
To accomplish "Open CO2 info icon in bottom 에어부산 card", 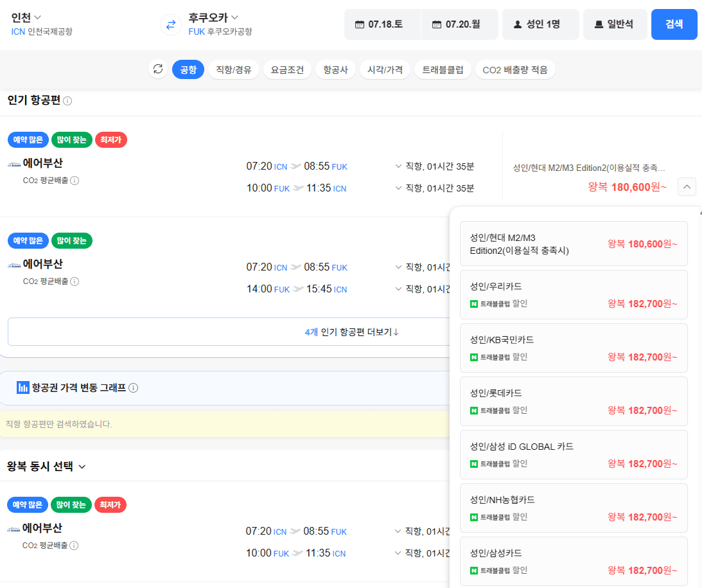I will [74, 546].
